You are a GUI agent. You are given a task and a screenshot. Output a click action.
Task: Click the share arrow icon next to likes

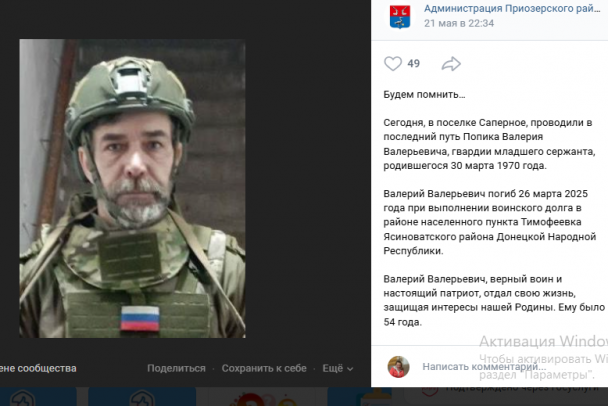(451, 64)
